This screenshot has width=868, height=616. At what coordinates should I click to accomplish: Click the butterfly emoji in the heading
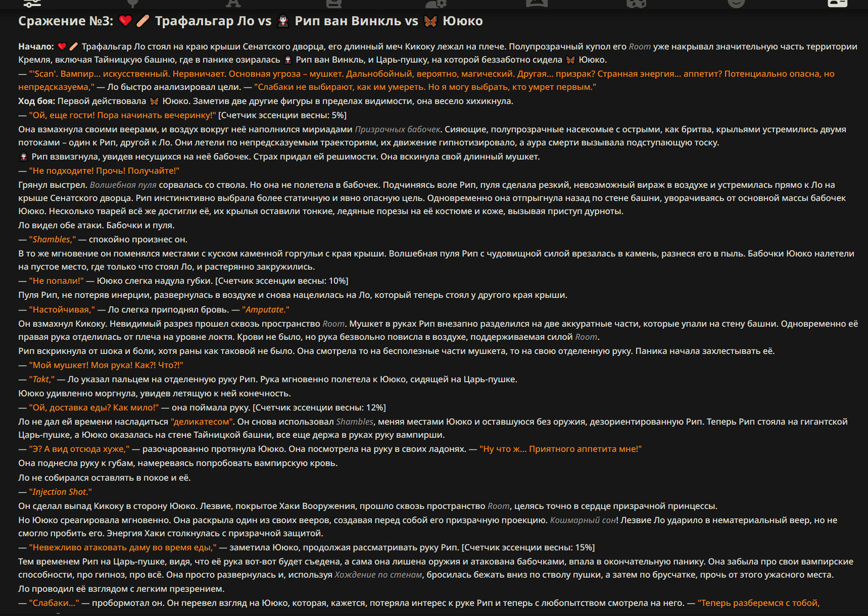click(x=430, y=21)
